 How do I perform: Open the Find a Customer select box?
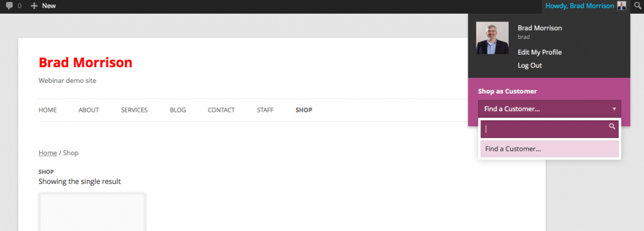[550, 109]
